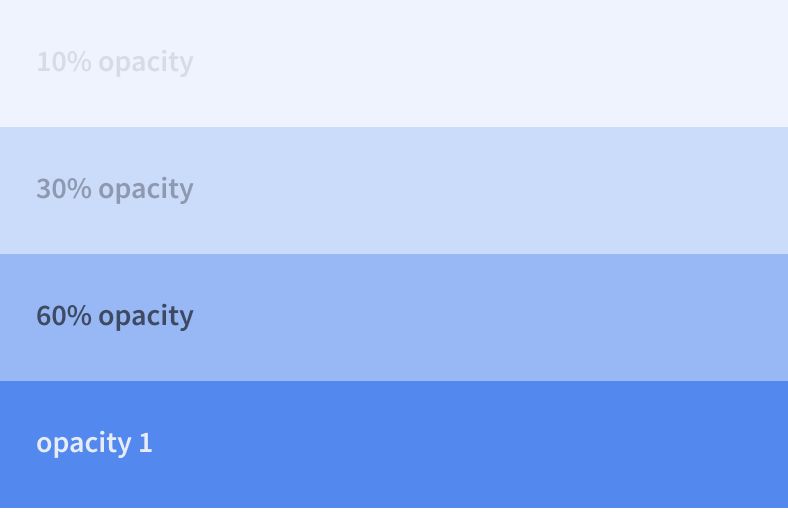This screenshot has height=513, width=788.
Task: Click the edge between 60% and opacity 1 bands
Action: click(394, 381)
